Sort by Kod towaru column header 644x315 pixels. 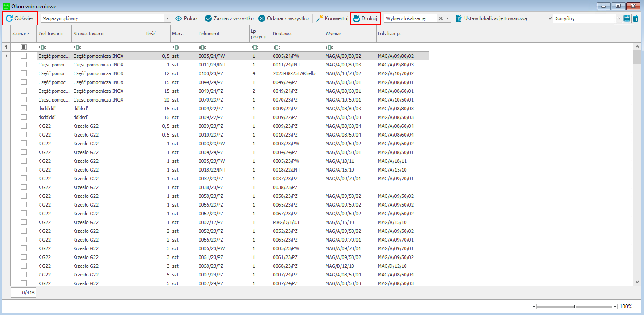point(54,34)
